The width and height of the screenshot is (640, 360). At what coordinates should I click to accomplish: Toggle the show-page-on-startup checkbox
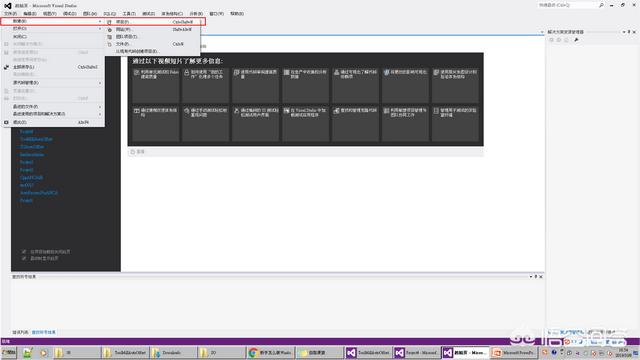pyautogui.click(x=24, y=258)
